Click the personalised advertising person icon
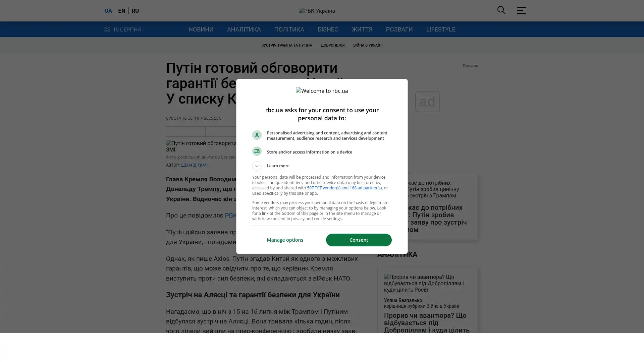 click(x=257, y=135)
